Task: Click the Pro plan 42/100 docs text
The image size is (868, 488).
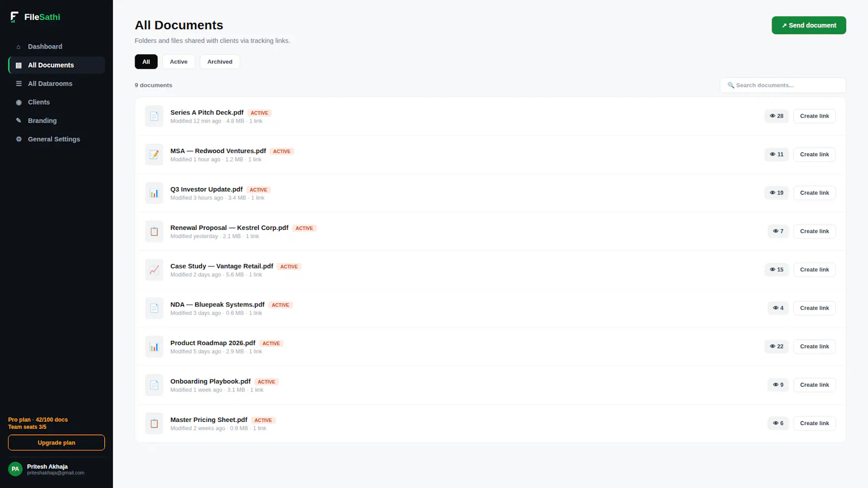Action: tap(38, 420)
